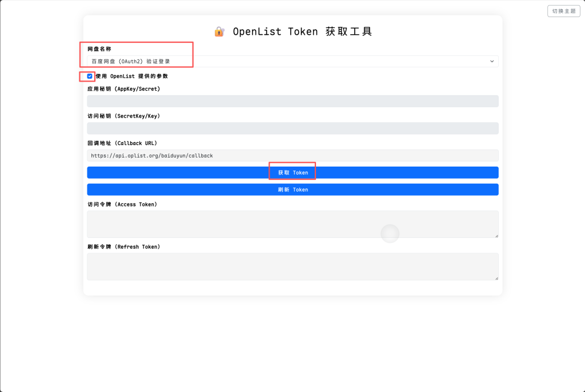Click the 切换主题 theme switch button
Image resolution: width=585 pixels, height=392 pixels.
pos(563,11)
